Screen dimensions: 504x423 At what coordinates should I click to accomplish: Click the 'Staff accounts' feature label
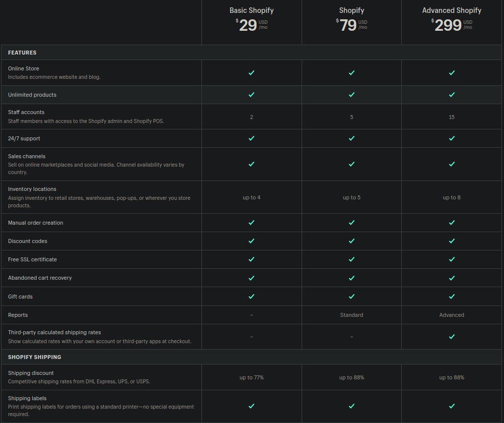(x=26, y=113)
